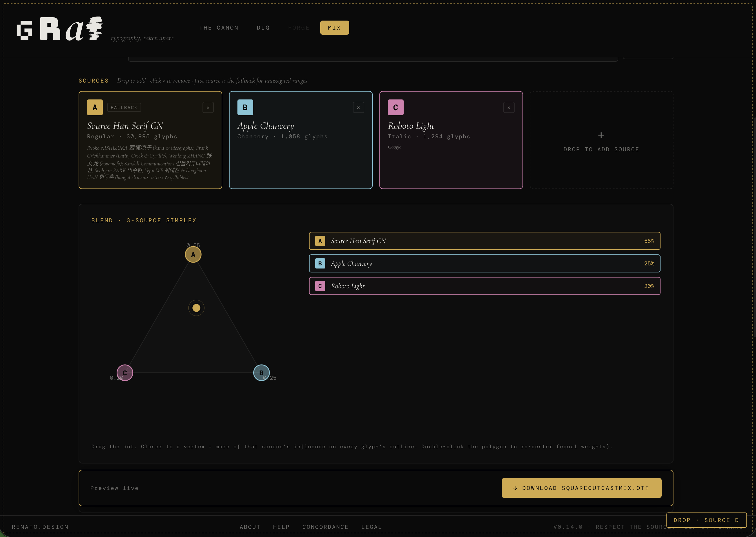Select the Roboto Light 20% blend row
This screenshot has height=537, width=756.
pyautogui.click(x=484, y=286)
